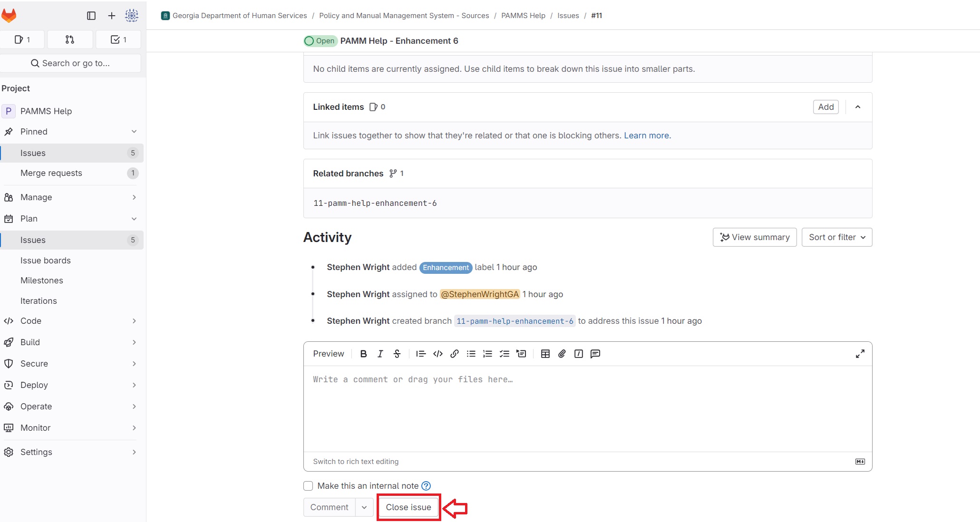The width and height of the screenshot is (980, 522).
Task: Insert inline code formatting
Action: click(x=438, y=354)
